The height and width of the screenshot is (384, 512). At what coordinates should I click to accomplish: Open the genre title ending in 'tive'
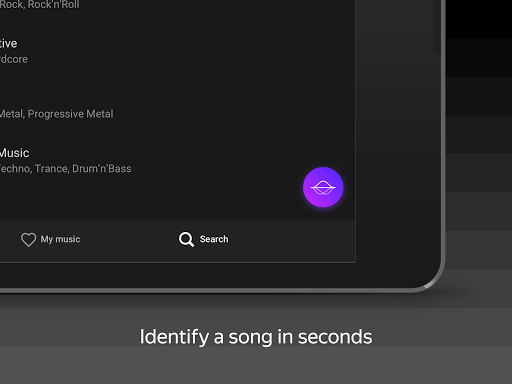(x=8, y=43)
